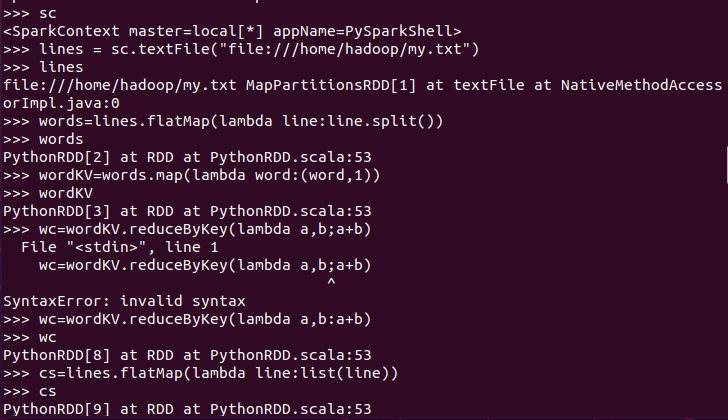Select the PythonRDD[8] output line
Image resolution: width=728 pixels, height=420 pixels.
(187, 355)
